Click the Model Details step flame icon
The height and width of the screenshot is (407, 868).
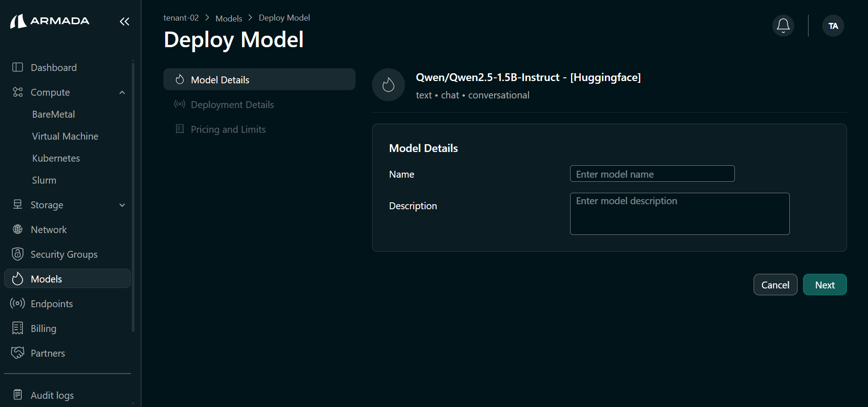point(180,80)
